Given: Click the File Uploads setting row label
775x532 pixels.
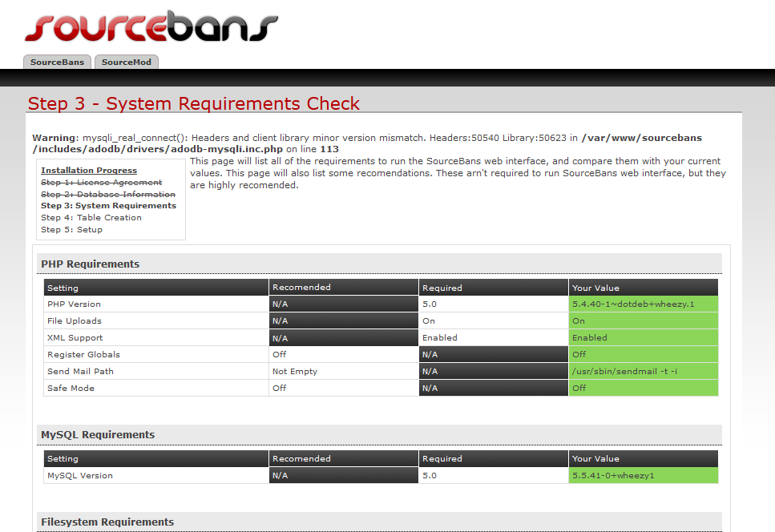Looking at the screenshot, I should click(x=74, y=321).
